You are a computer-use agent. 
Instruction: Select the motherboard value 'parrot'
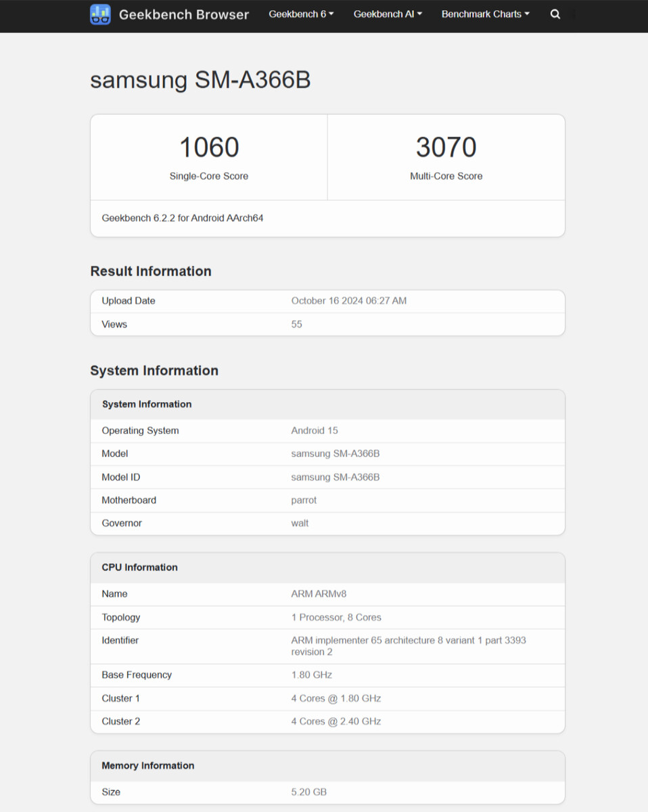pyautogui.click(x=304, y=501)
